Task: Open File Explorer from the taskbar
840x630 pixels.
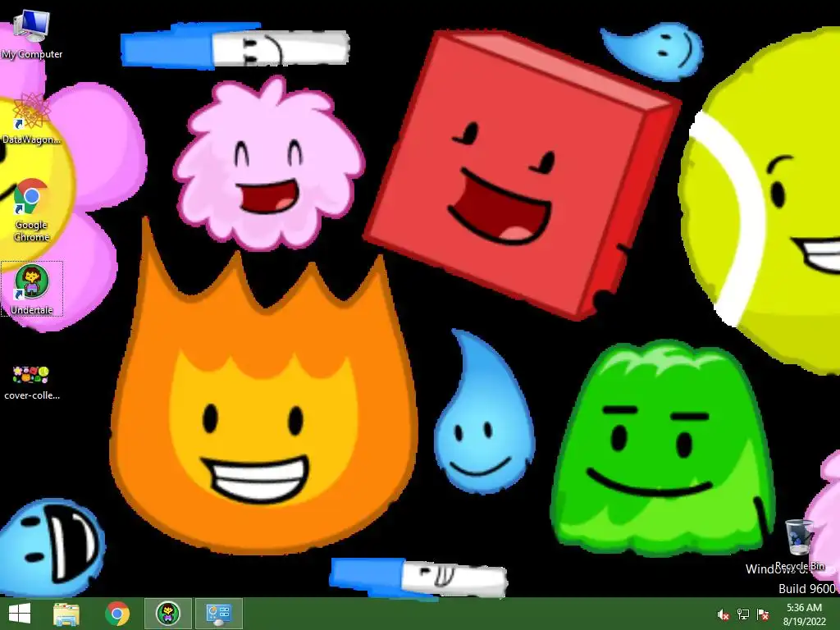Action: tap(66, 614)
